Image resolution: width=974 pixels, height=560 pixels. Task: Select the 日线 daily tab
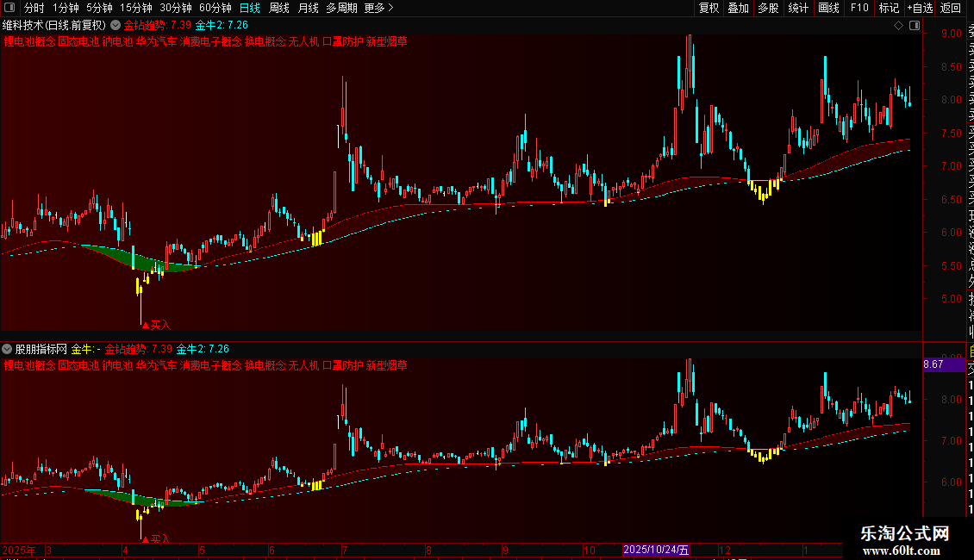click(250, 8)
